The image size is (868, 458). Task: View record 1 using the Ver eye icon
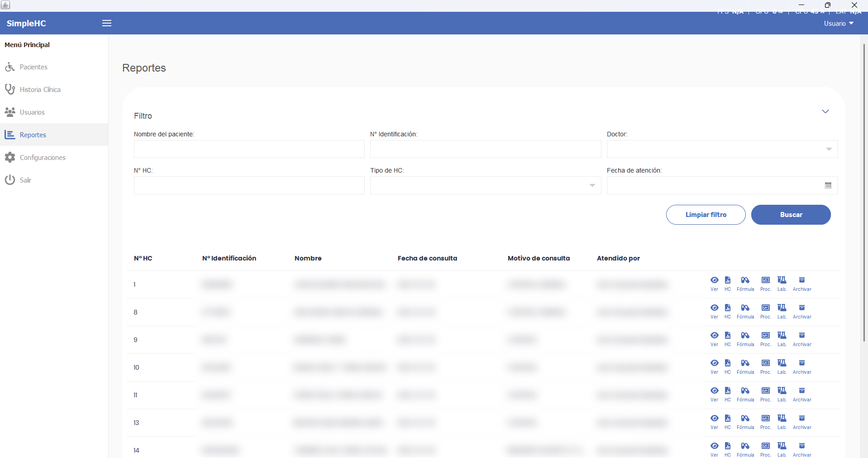(x=714, y=284)
